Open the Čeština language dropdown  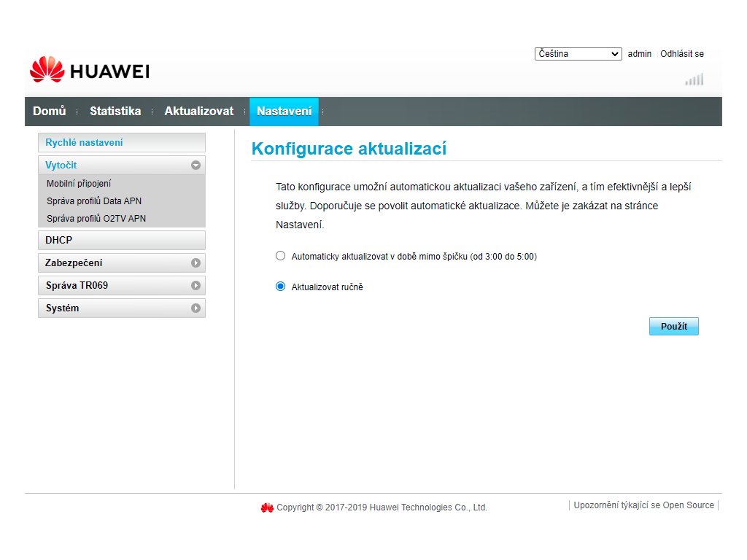pyautogui.click(x=578, y=54)
